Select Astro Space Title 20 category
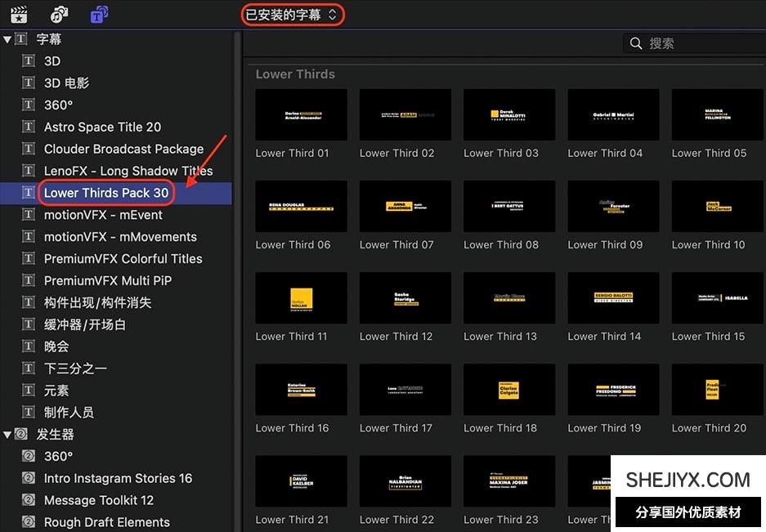Image resolution: width=766 pixels, height=532 pixels. (x=102, y=127)
